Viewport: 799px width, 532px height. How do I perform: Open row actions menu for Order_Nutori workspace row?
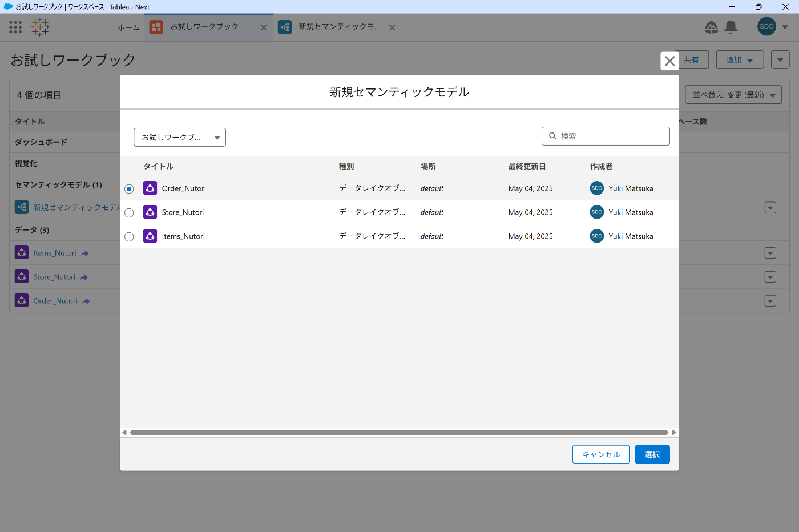click(770, 301)
